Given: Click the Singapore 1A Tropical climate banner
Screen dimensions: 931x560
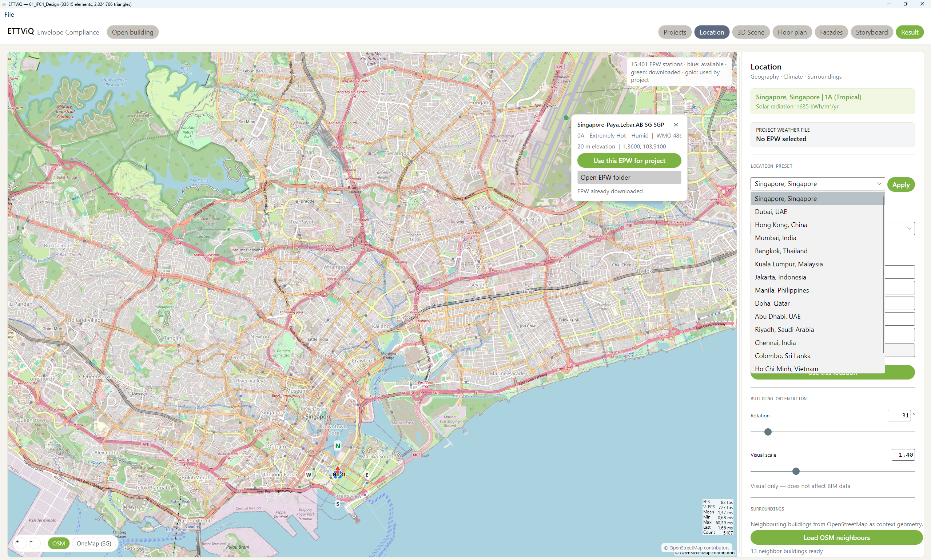Looking at the screenshot, I should (832, 101).
